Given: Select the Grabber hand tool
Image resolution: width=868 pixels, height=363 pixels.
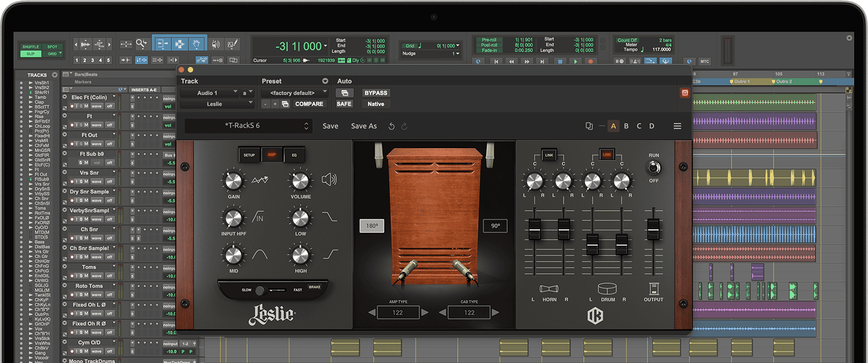Looking at the screenshot, I should click(x=197, y=44).
